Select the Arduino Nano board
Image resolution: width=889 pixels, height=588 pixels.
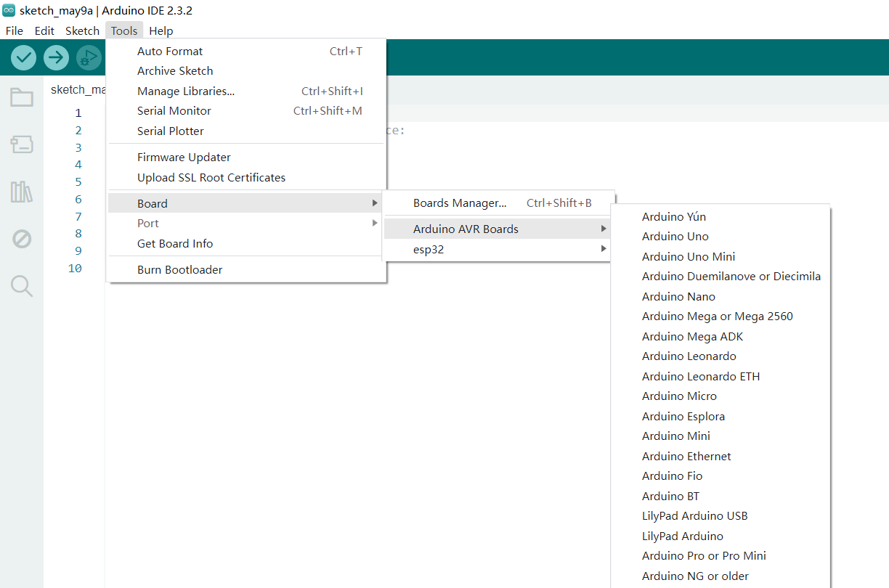720,297
